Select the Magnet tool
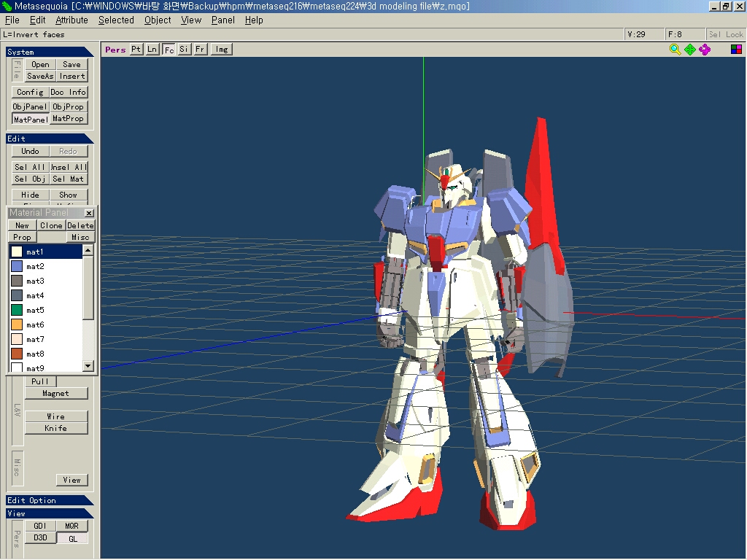The width and height of the screenshot is (747, 560). point(55,393)
